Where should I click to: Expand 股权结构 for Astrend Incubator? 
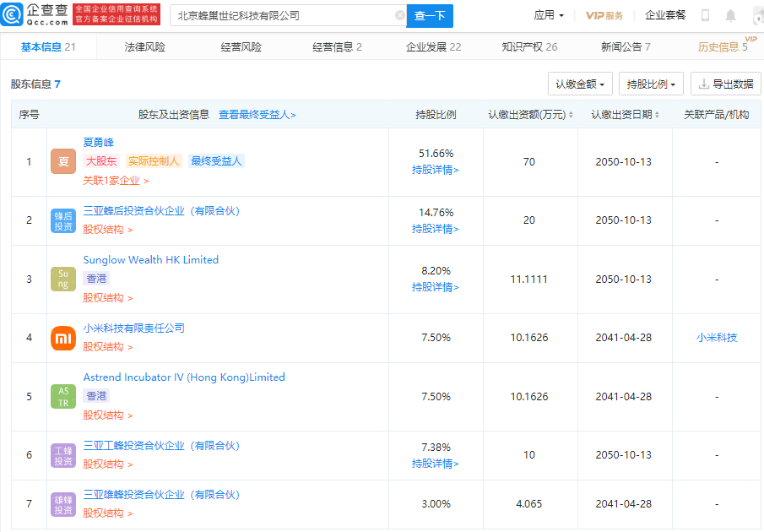tap(108, 415)
